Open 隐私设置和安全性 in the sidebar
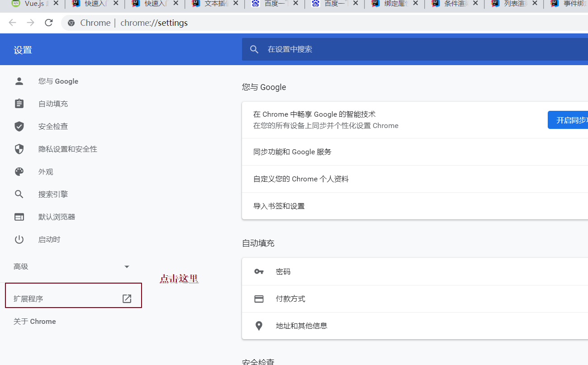This screenshot has height=365, width=588. click(x=67, y=149)
